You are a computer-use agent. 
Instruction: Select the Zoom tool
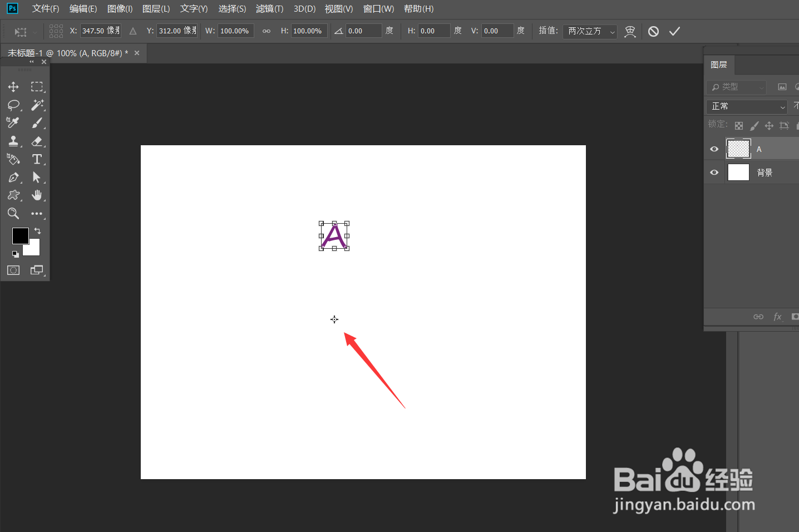pos(13,214)
